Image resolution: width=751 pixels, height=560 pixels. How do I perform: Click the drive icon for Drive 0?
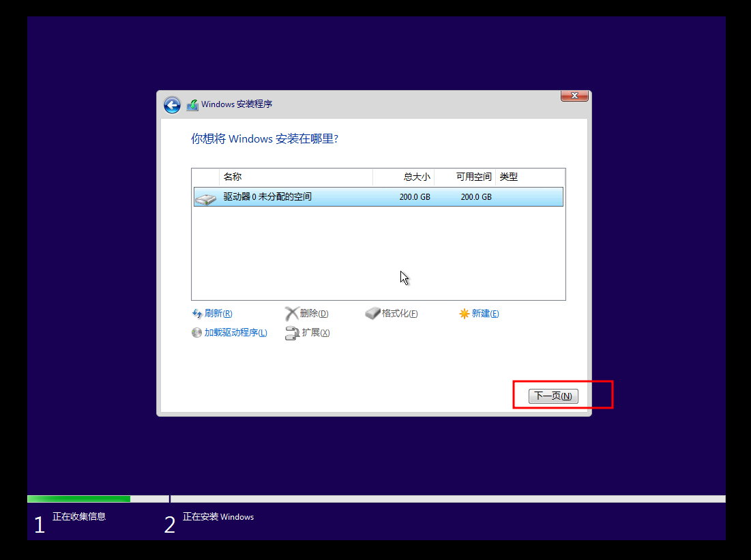206,198
